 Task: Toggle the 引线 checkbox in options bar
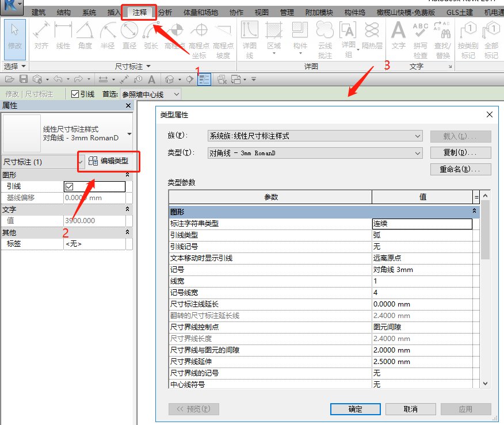point(75,94)
